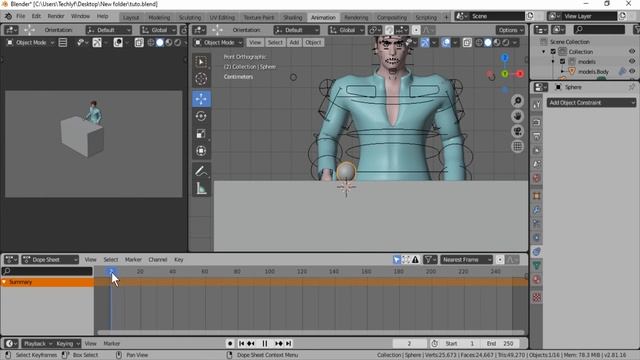Image resolution: width=640 pixels, height=360 pixels.
Task: Select the Annotate pencil tool
Action: pos(201,171)
